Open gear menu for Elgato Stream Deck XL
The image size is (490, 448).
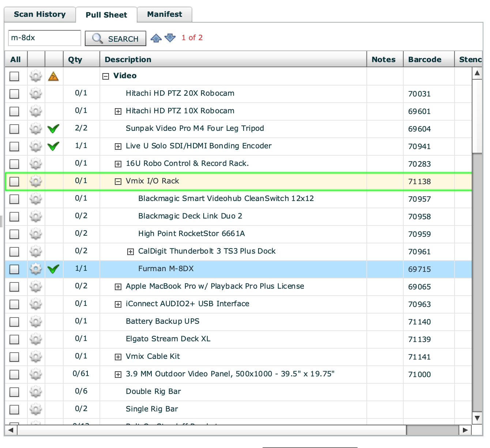click(36, 339)
